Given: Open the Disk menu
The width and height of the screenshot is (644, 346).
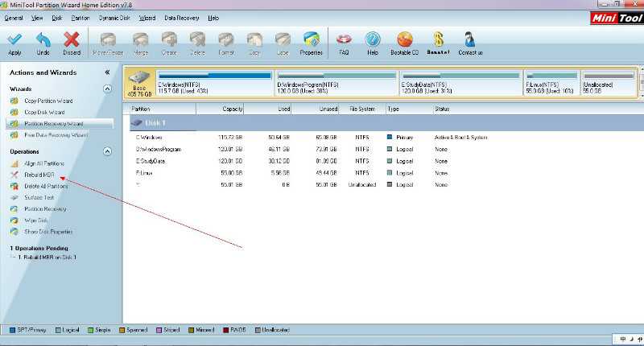Looking at the screenshot, I should click(57, 18).
